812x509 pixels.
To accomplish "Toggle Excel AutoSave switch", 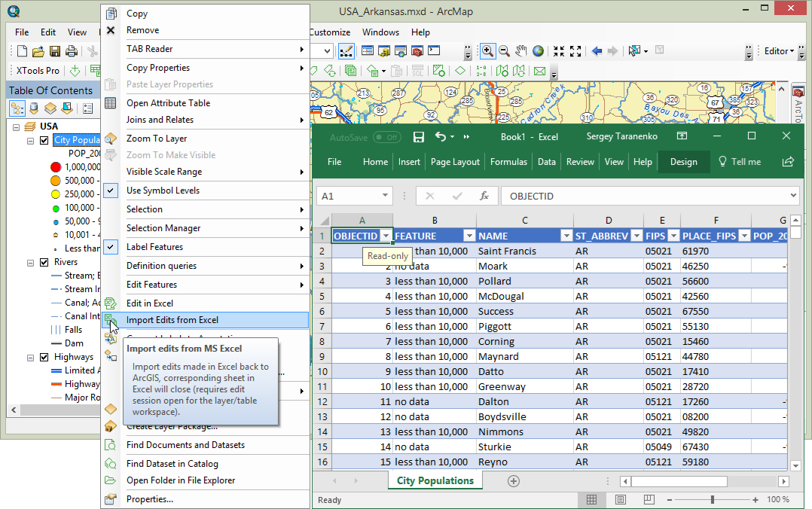I will (386, 137).
